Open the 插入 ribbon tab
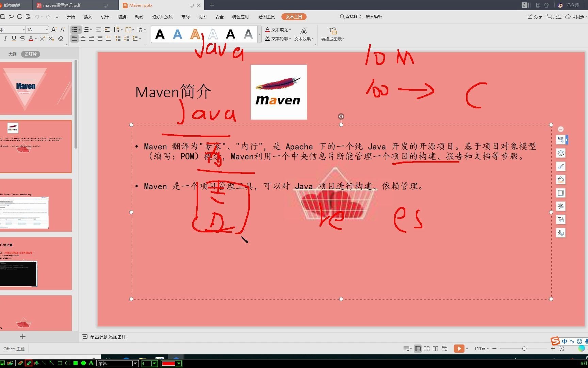 tap(88, 17)
